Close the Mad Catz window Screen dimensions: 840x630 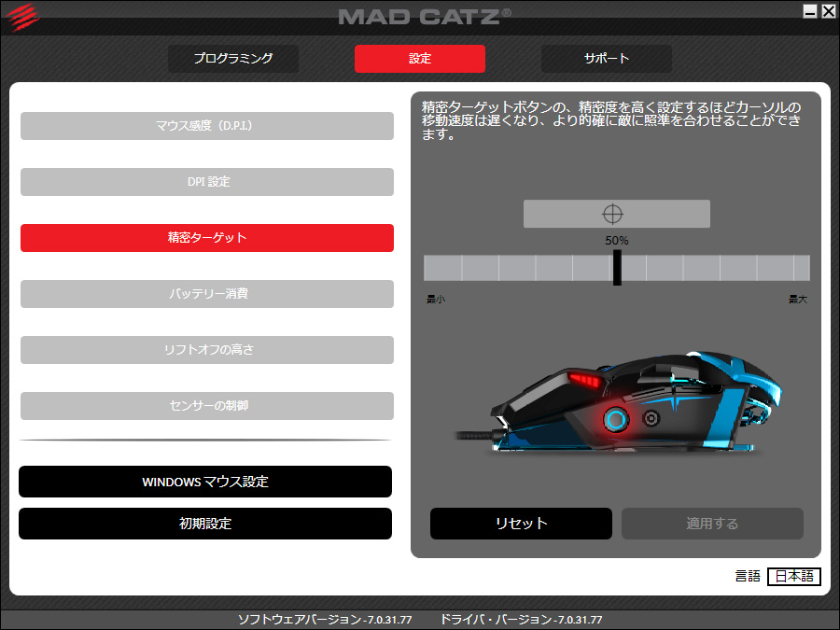click(828, 10)
